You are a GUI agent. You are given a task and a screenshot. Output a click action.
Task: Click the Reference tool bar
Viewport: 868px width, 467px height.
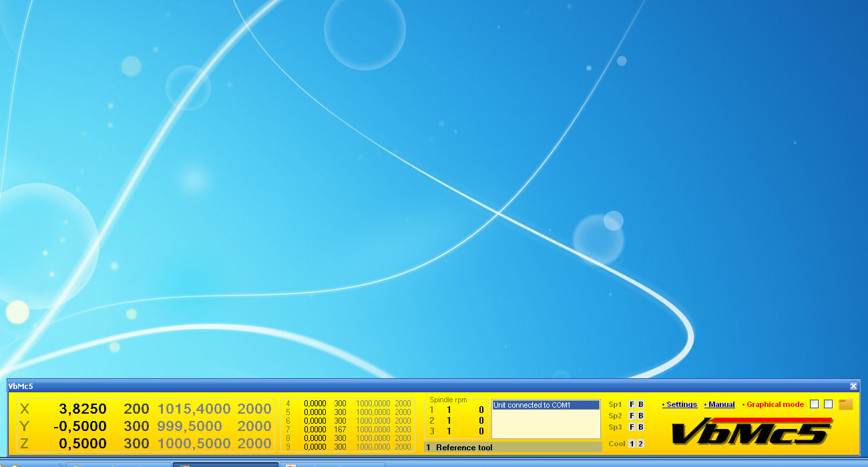click(x=513, y=447)
